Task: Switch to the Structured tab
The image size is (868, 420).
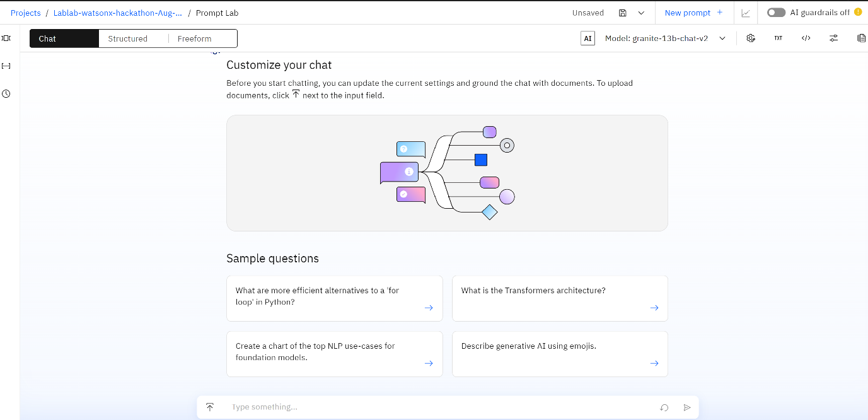Action: point(127,38)
